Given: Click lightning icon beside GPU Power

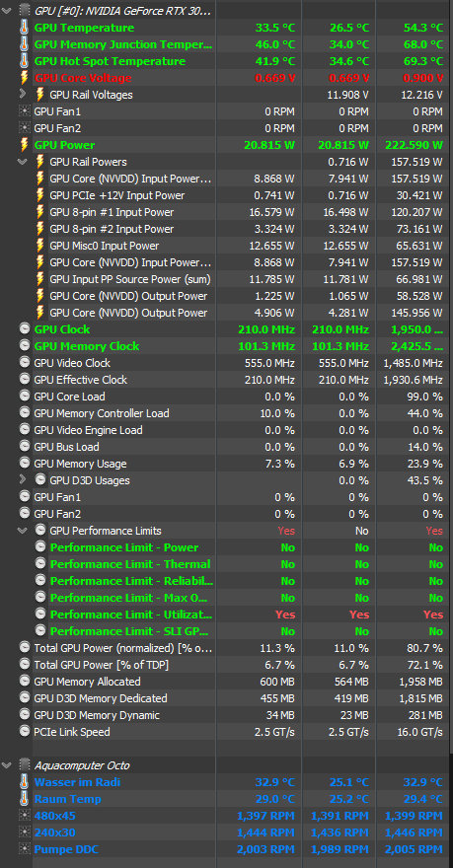Looking at the screenshot, I should [25, 145].
